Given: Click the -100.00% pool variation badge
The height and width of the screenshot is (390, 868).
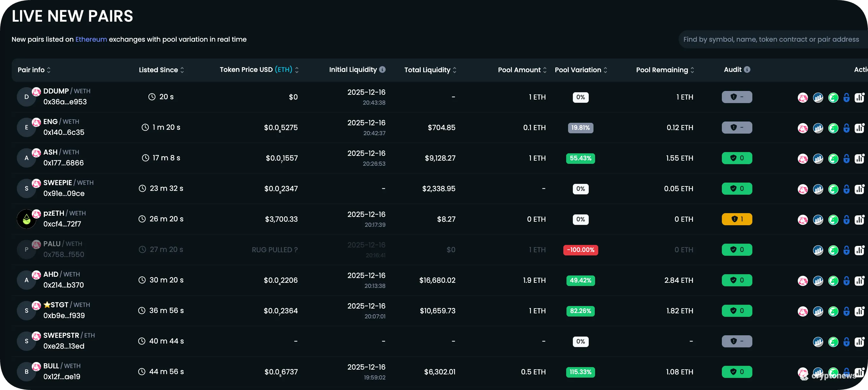Looking at the screenshot, I should tap(580, 250).
